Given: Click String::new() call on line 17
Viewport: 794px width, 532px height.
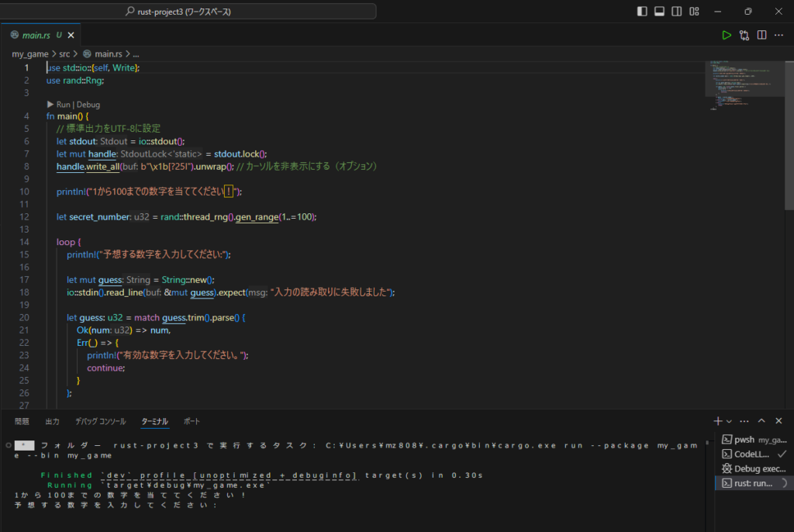Looking at the screenshot, I should 188,280.
